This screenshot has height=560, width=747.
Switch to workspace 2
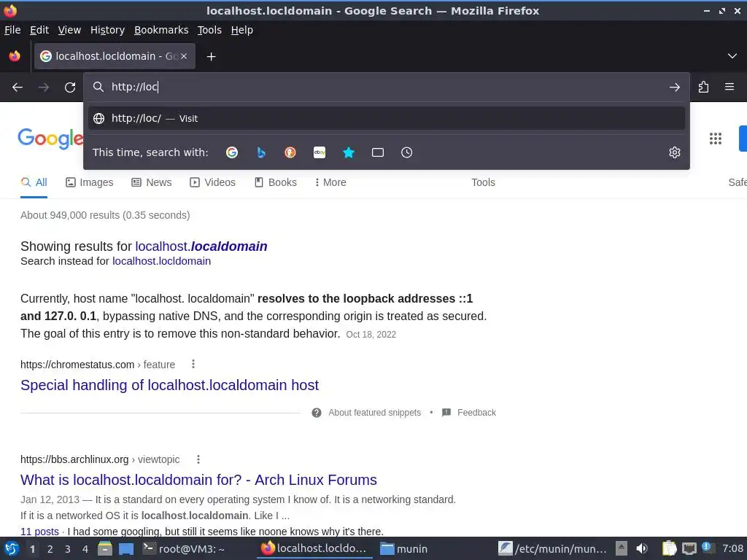coord(50,549)
